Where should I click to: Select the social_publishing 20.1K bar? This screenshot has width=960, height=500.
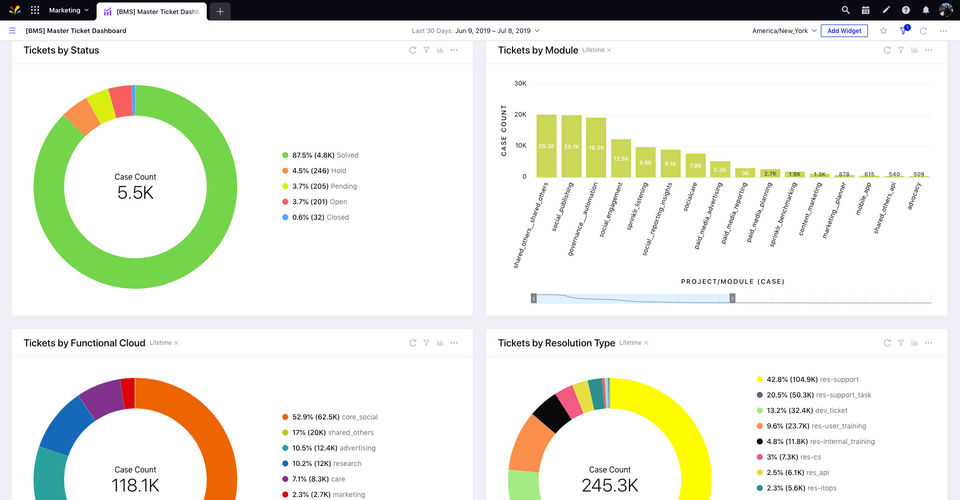(572, 146)
